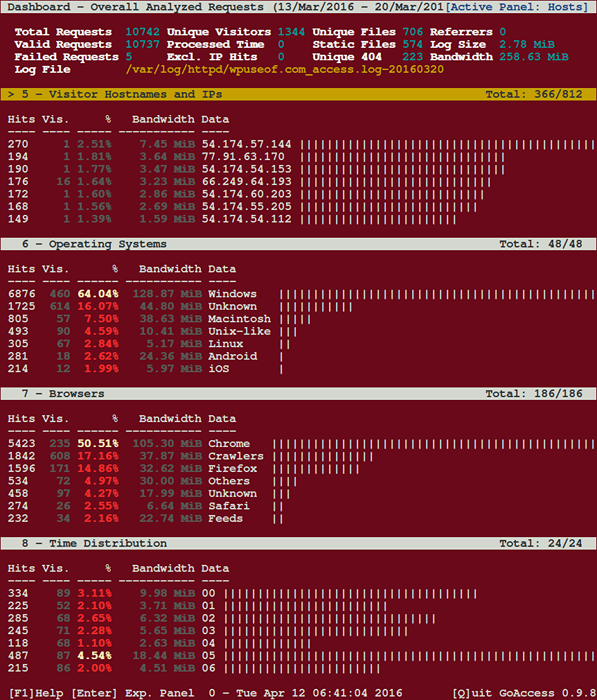Select the Firefox browser row

click(298, 468)
